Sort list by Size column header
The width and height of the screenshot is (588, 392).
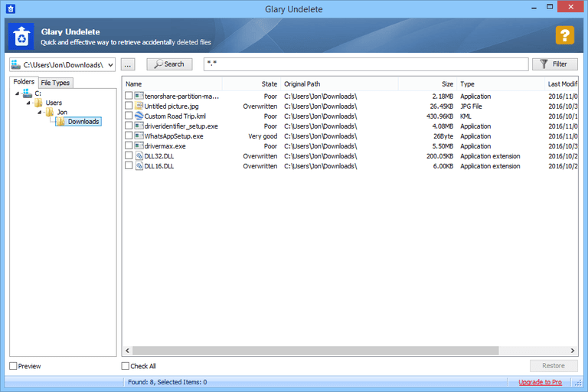pos(427,84)
